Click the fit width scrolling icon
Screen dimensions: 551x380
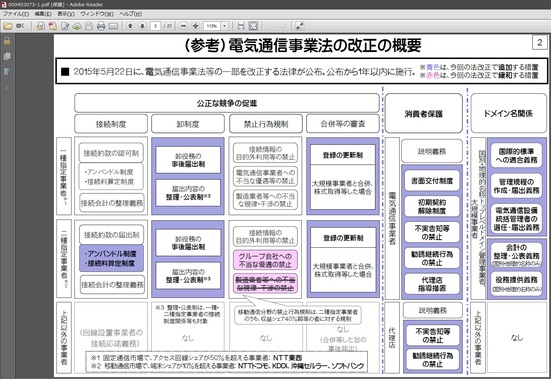click(x=241, y=26)
